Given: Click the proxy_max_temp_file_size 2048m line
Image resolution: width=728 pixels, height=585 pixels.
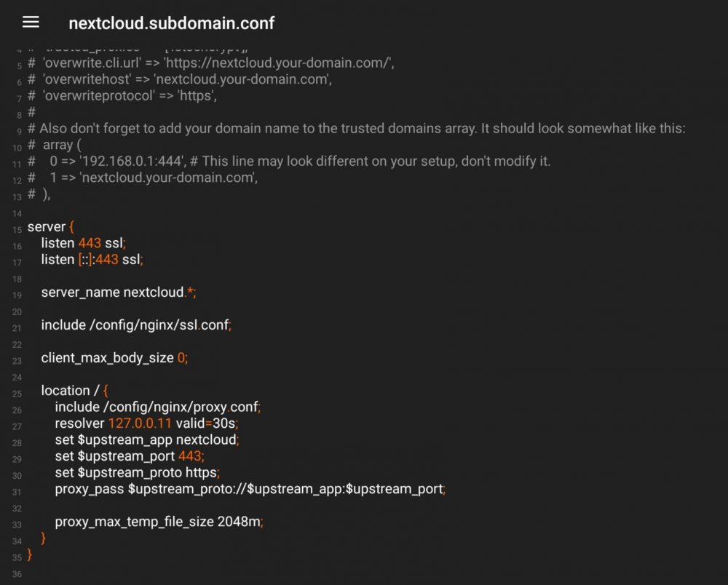Looking at the screenshot, I should [159, 522].
